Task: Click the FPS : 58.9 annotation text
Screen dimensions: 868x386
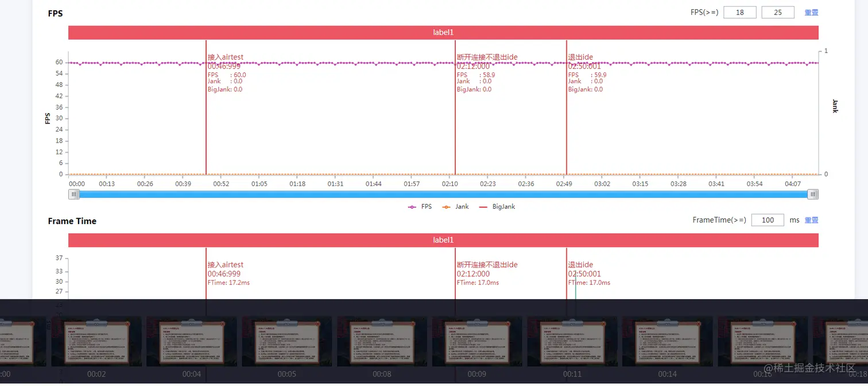Action: (476, 75)
